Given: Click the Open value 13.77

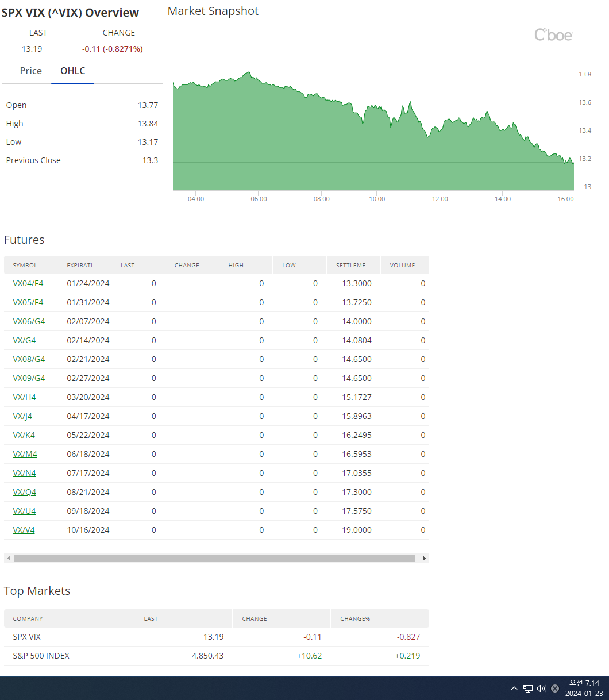Looking at the screenshot, I should pos(148,105).
